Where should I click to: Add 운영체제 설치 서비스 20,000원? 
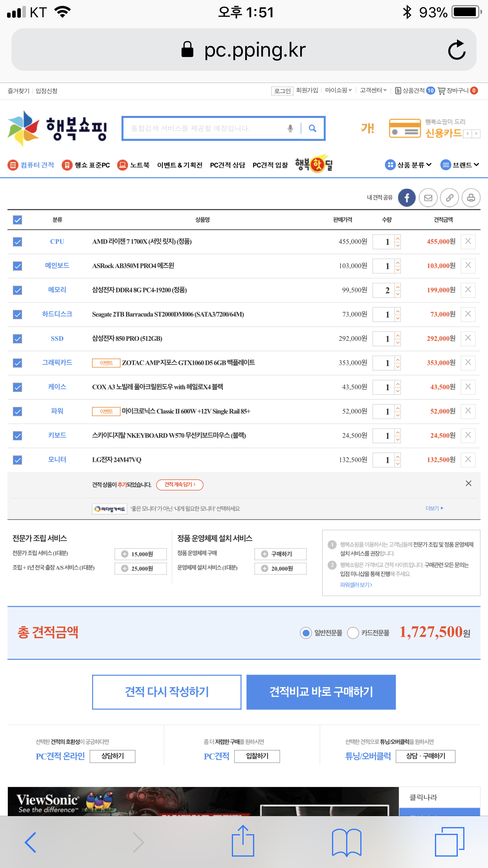pos(281,568)
